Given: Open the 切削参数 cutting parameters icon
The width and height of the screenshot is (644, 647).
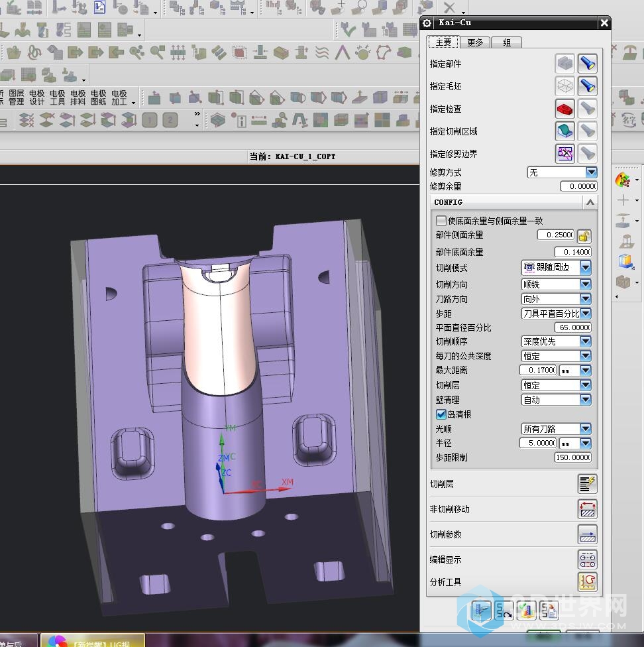Looking at the screenshot, I should tap(587, 534).
